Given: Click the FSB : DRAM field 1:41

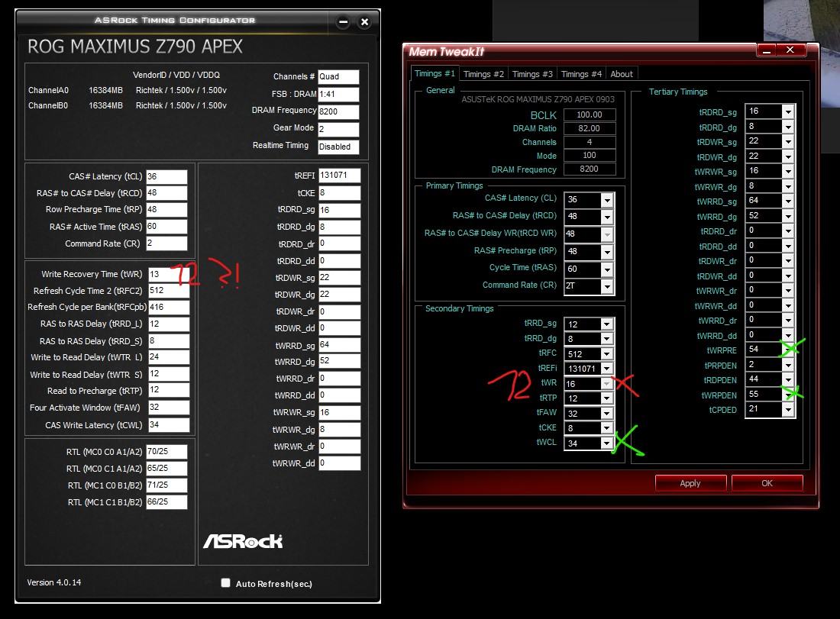Looking at the screenshot, I should [x=338, y=94].
